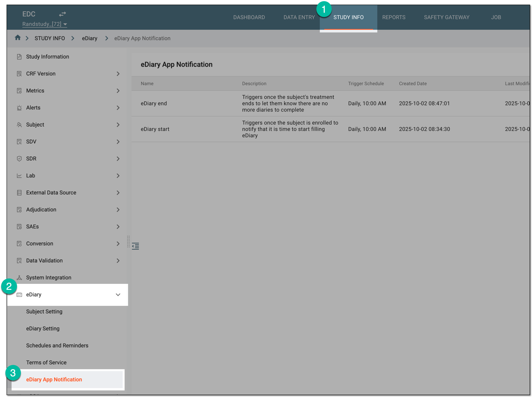Click the Trigger Schedule column header
This screenshot has height=397, width=532.
coord(366,84)
